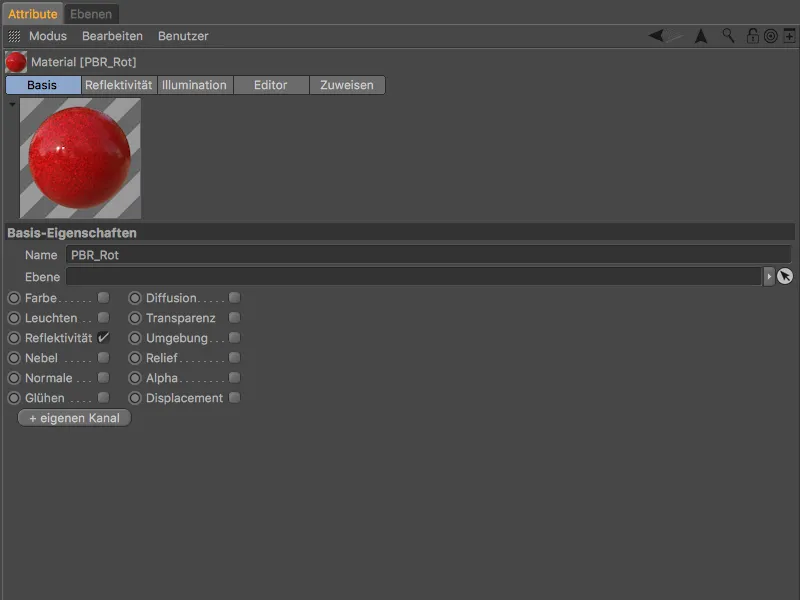Click the dotted grid icon beside Modus
This screenshot has width=800, height=600.
pyautogui.click(x=14, y=36)
